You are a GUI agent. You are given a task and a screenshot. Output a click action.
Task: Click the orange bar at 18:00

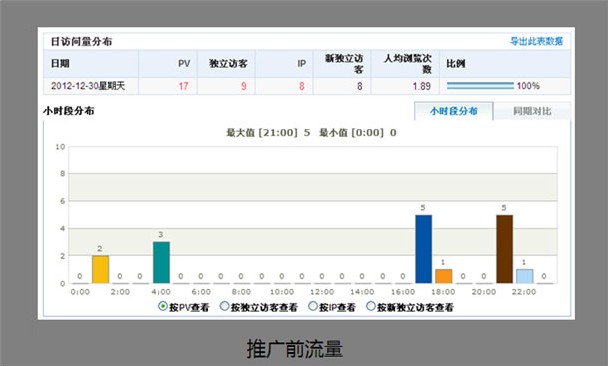pyautogui.click(x=444, y=276)
